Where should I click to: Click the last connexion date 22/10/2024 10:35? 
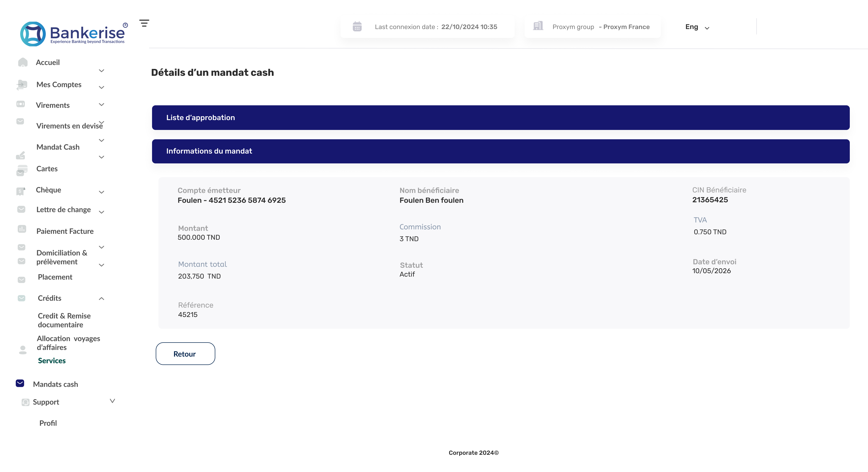469,27
